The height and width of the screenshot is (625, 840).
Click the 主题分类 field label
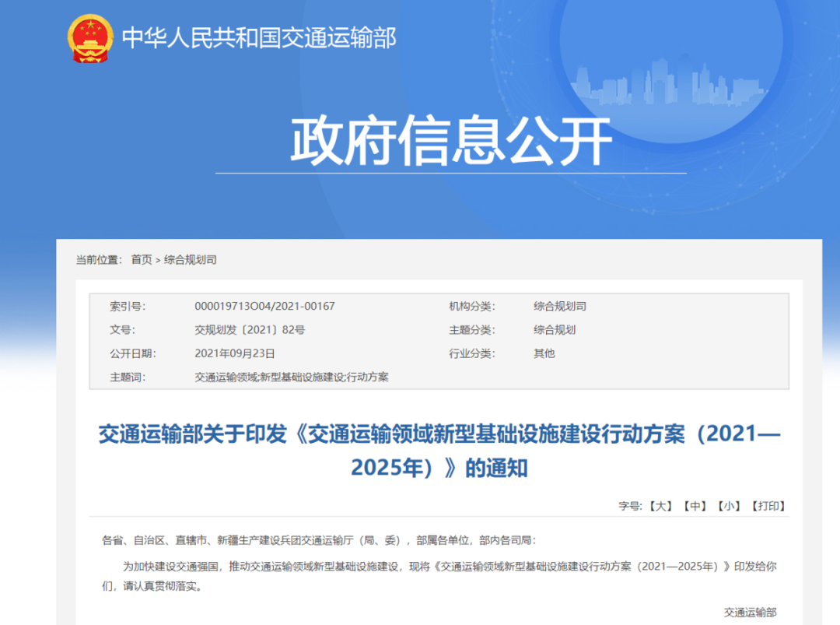[x=472, y=330]
